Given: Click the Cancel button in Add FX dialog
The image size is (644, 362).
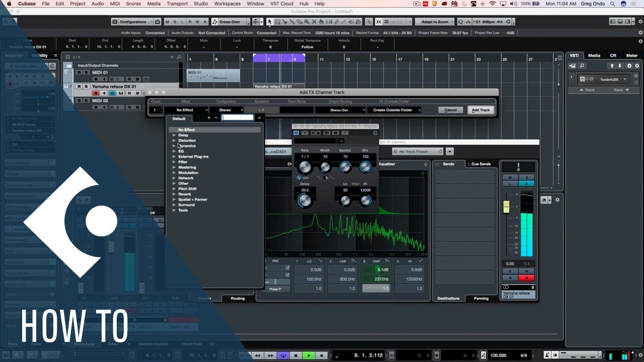Looking at the screenshot, I should [450, 110].
